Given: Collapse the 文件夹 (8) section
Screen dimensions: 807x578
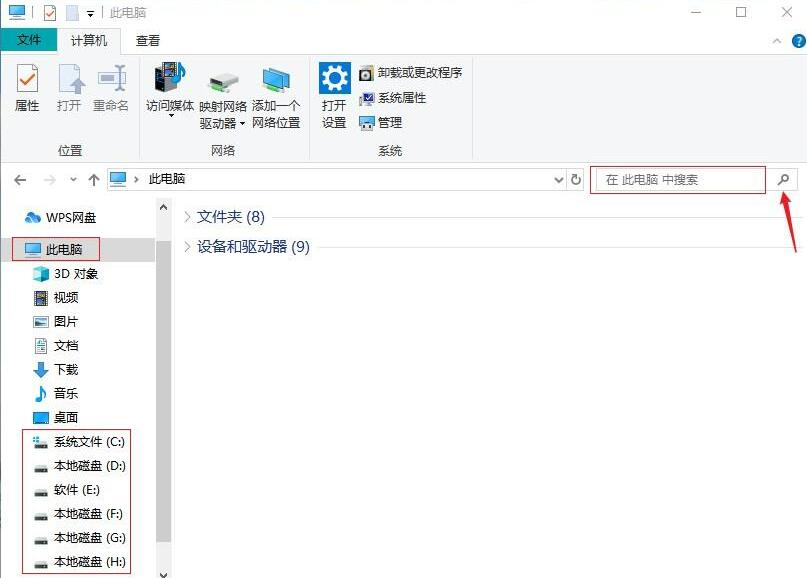Looking at the screenshot, I should point(188,215).
